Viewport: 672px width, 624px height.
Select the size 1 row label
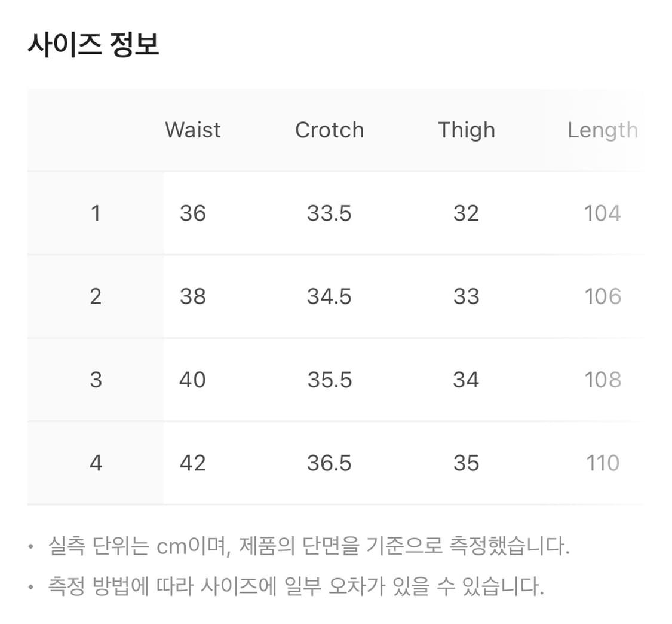click(96, 213)
